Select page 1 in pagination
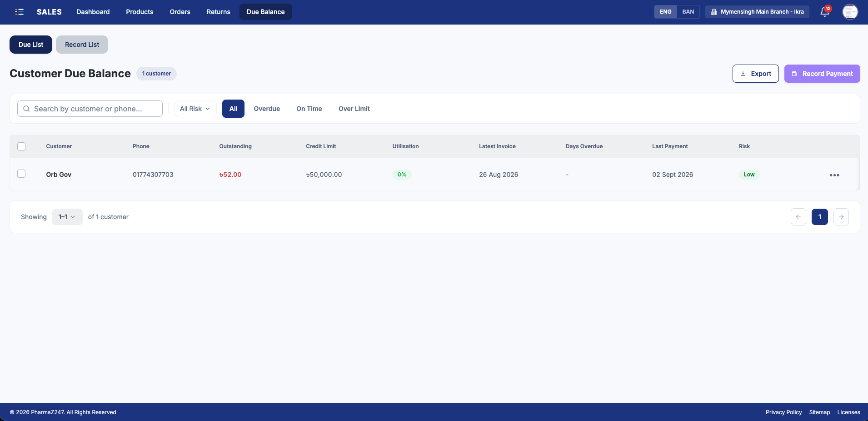 pos(820,217)
